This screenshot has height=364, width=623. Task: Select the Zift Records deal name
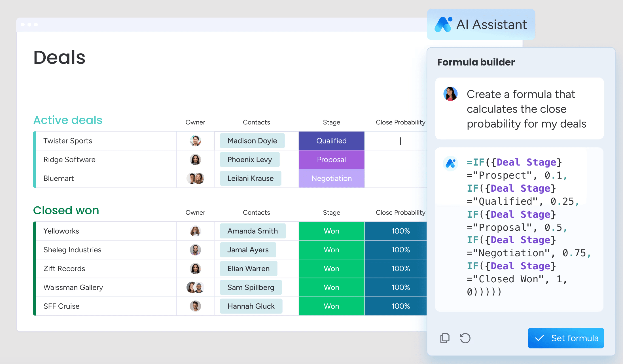tap(64, 268)
